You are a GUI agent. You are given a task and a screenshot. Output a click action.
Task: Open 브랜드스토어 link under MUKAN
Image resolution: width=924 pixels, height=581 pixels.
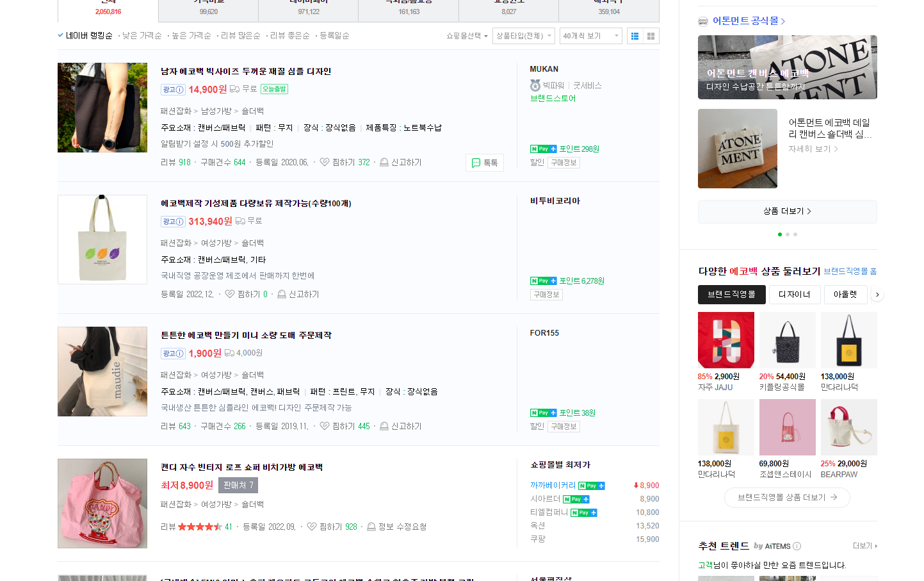coord(553,99)
